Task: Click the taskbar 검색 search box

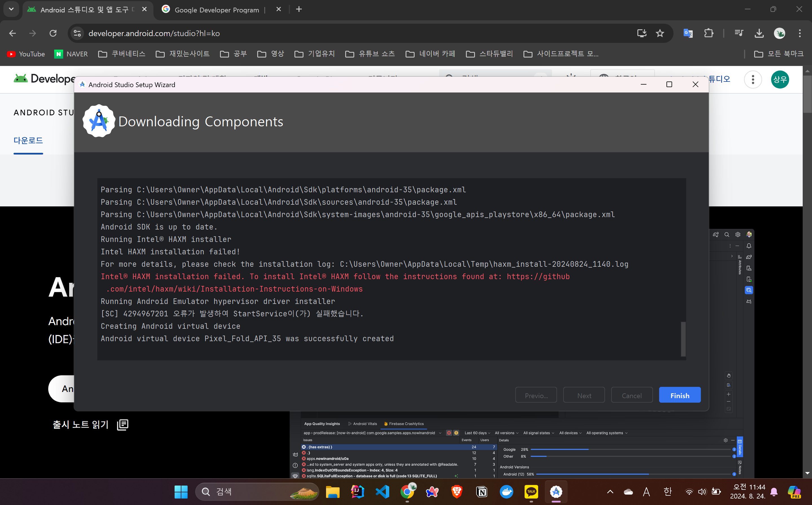Action: point(257,492)
